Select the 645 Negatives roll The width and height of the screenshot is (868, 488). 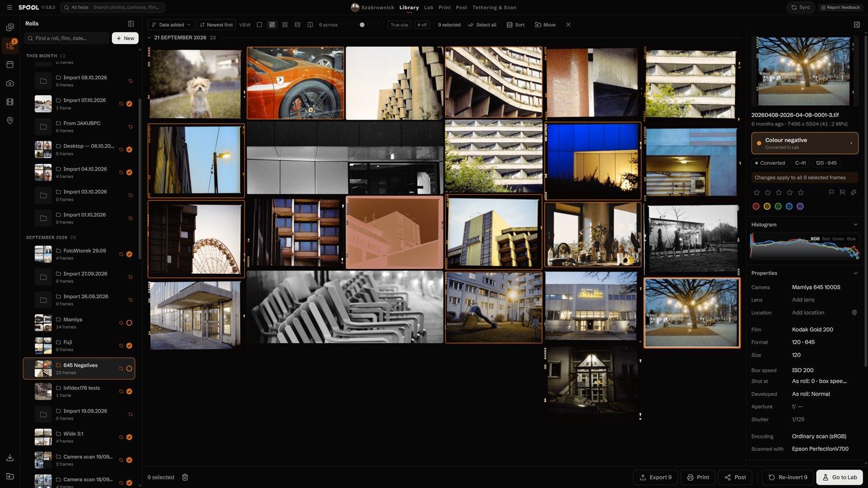tap(79, 369)
